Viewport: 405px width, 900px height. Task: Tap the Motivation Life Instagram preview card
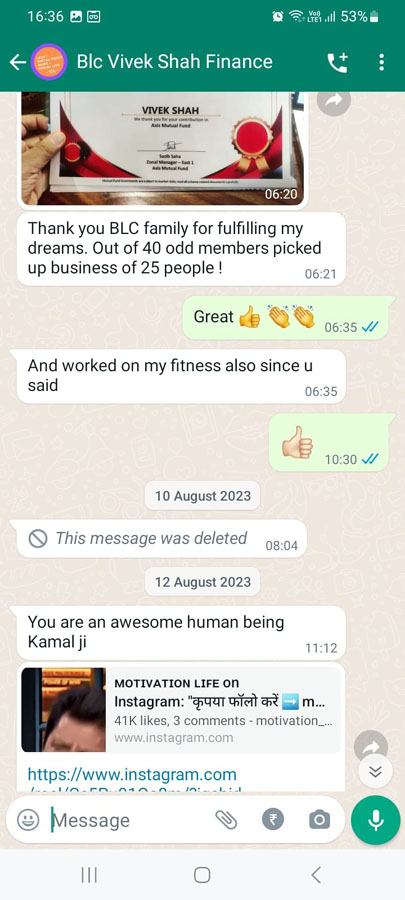pos(181,709)
